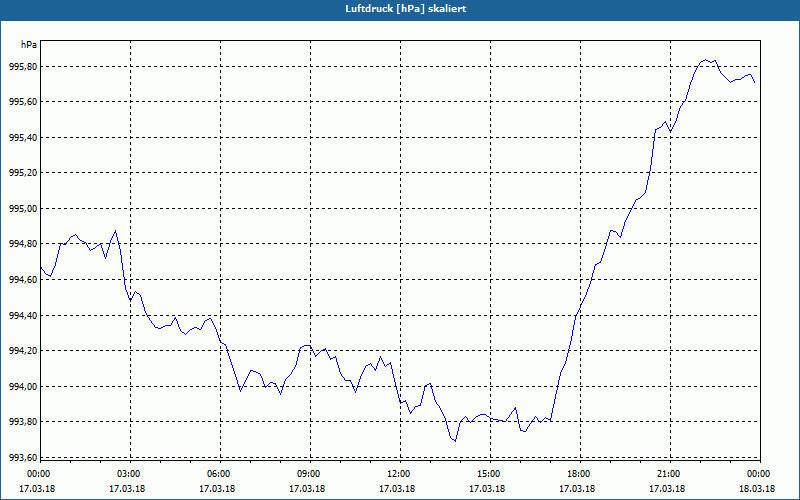The width and height of the screenshot is (800, 500).
Task: Click the 993,60 y-axis value
Action: pyautogui.click(x=23, y=457)
